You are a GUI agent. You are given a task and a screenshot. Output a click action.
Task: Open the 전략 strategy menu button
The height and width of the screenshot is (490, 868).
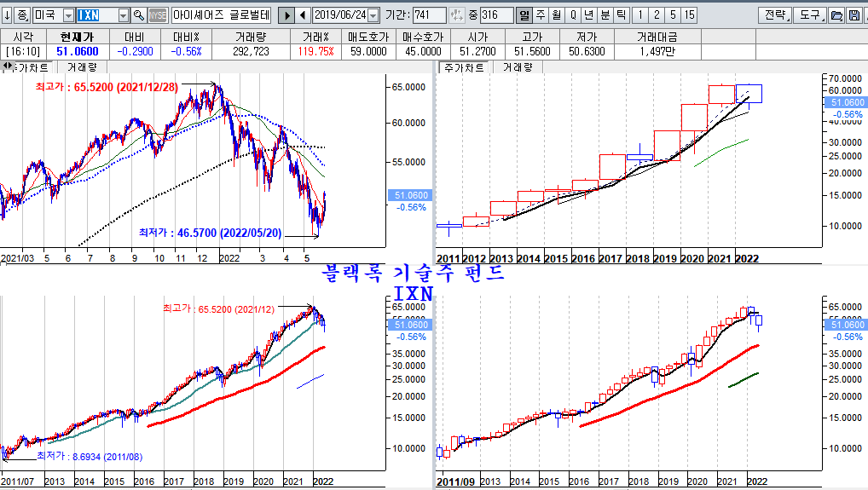pos(774,15)
